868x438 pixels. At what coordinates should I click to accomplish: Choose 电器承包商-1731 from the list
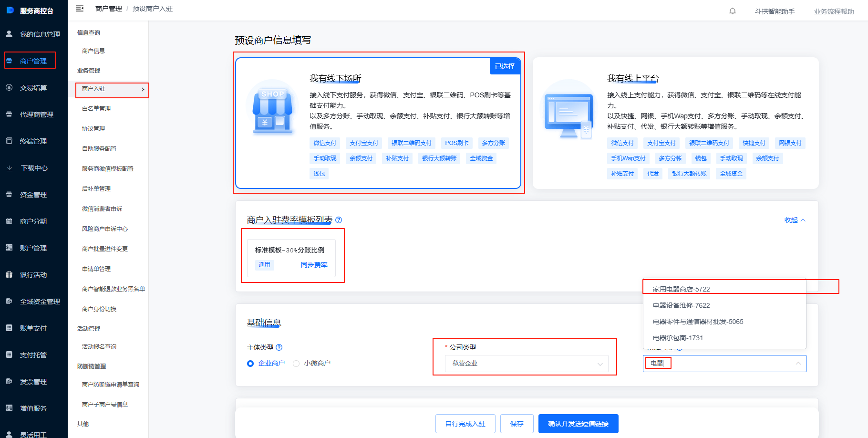(724, 338)
